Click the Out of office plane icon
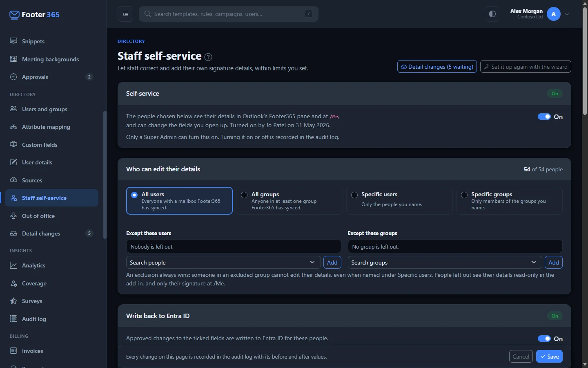Image resolution: width=588 pixels, height=368 pixels. pos(13,216)
